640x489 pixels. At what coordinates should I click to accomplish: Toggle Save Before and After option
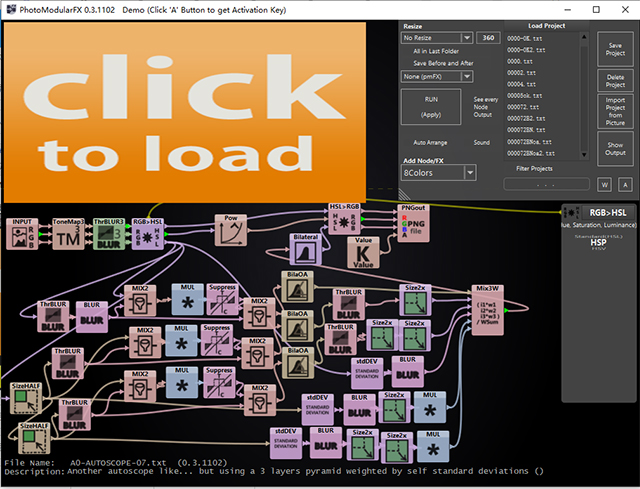point(443,63)
